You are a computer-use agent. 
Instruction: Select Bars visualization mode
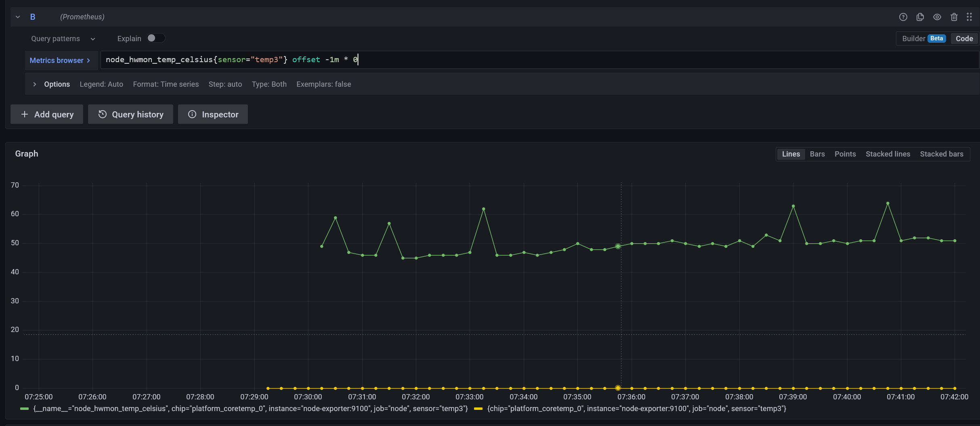pyautogui.click(x=817, y=154)
